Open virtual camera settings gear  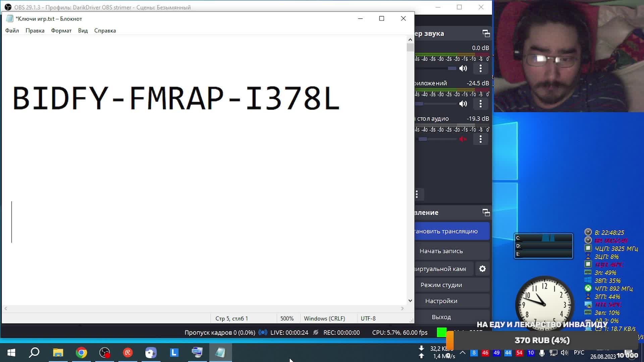point(482,269)
